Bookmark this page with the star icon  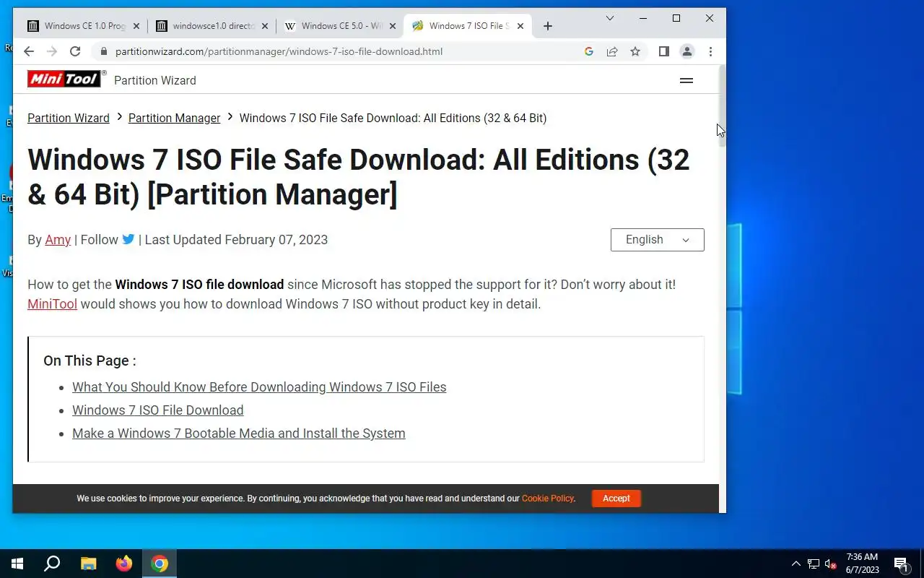coord(635,51)
